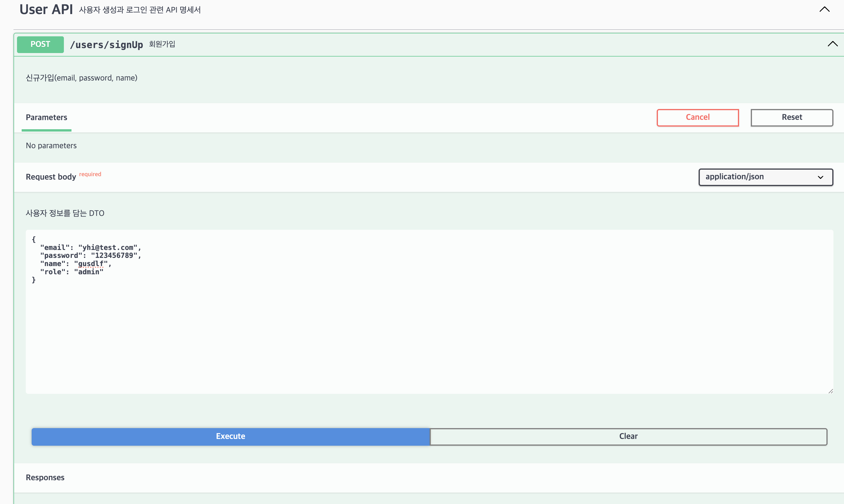Click inside the request body JSON textarea

pyautogui.click(x=429, y=311)
